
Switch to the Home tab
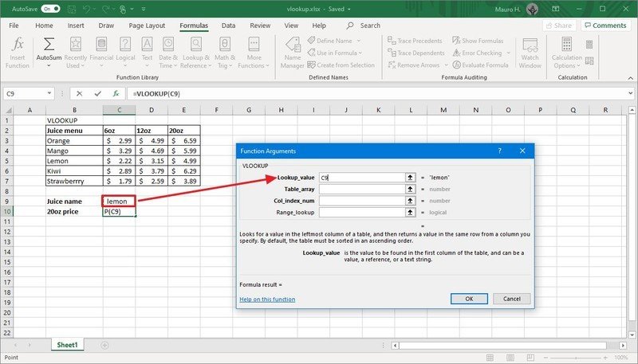click(44, 25)
